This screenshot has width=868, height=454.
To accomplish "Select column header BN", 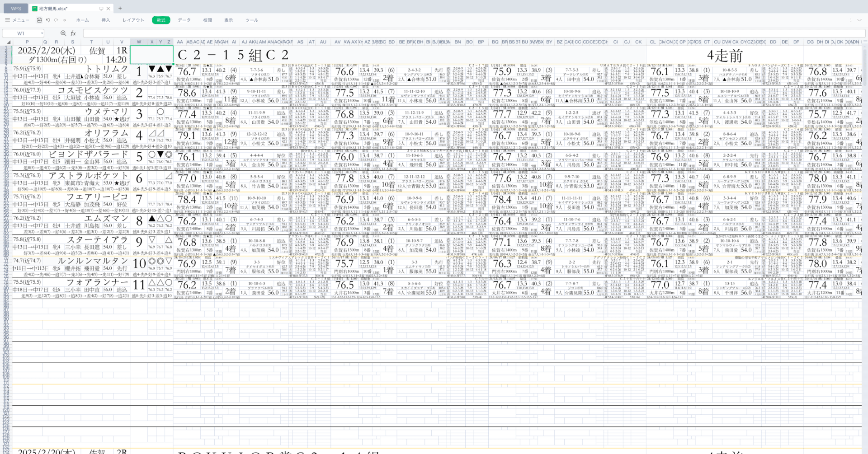I will point(458,42).
